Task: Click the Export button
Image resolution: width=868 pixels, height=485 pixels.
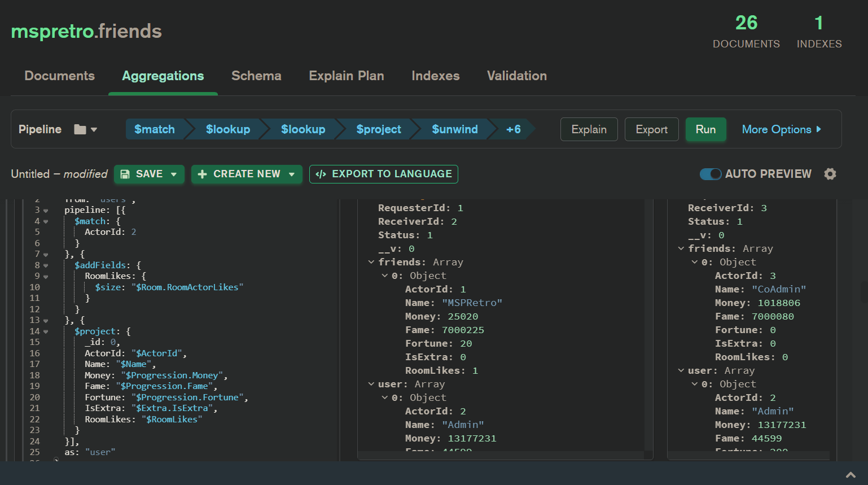Action: [652, 129]
